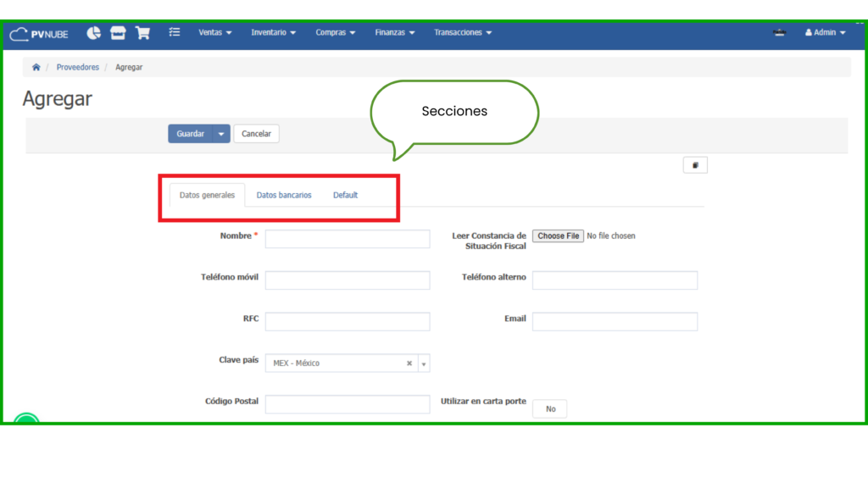This screenshot has height=488, width=868.
Task: Click the green WhatsApp chat bubble
Action: [x=26, y=421]
